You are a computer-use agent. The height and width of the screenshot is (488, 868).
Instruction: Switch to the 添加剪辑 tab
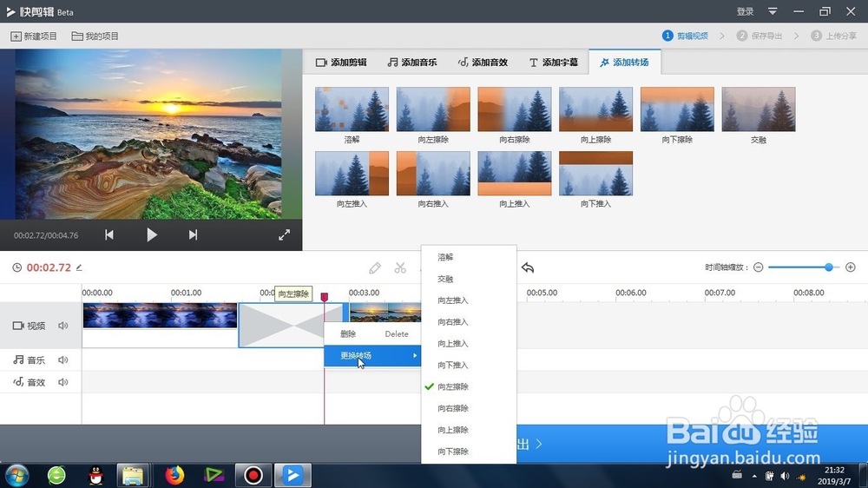click(x=341, y=62)
